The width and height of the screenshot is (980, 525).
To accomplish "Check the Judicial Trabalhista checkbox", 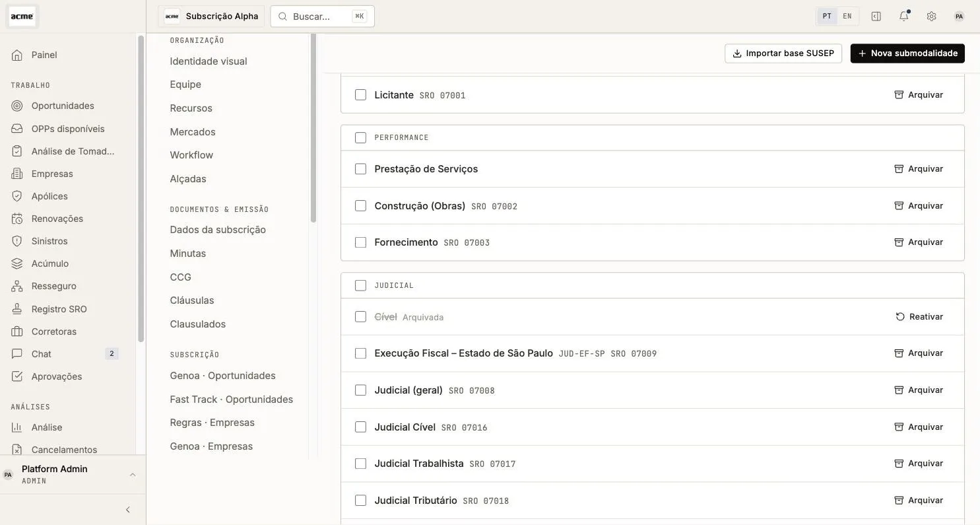I will (360, 464).
